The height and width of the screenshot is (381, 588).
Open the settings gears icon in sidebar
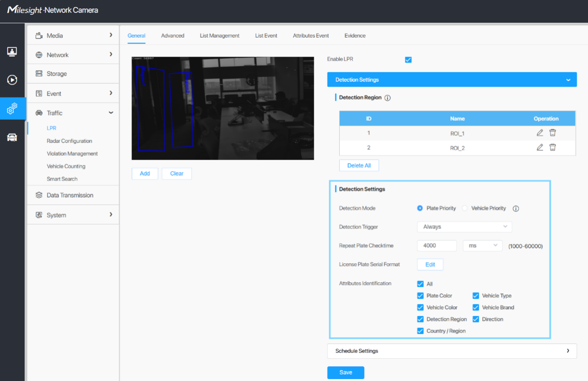tap(12, 109)
